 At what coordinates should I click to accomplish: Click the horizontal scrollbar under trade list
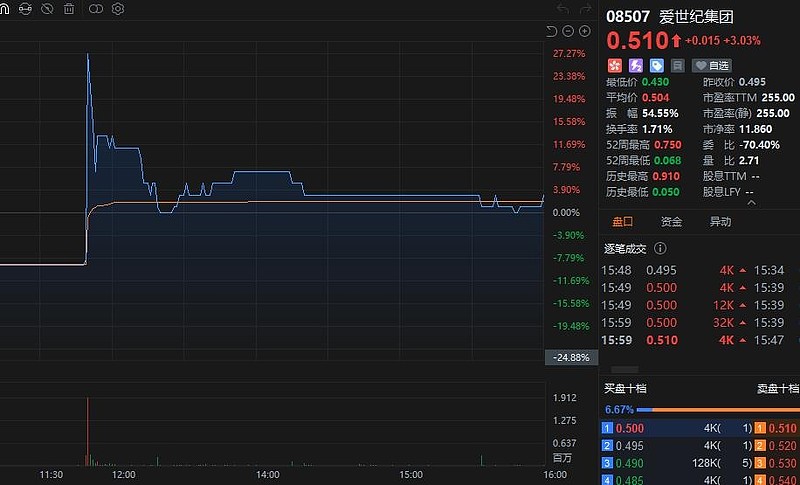624,370
